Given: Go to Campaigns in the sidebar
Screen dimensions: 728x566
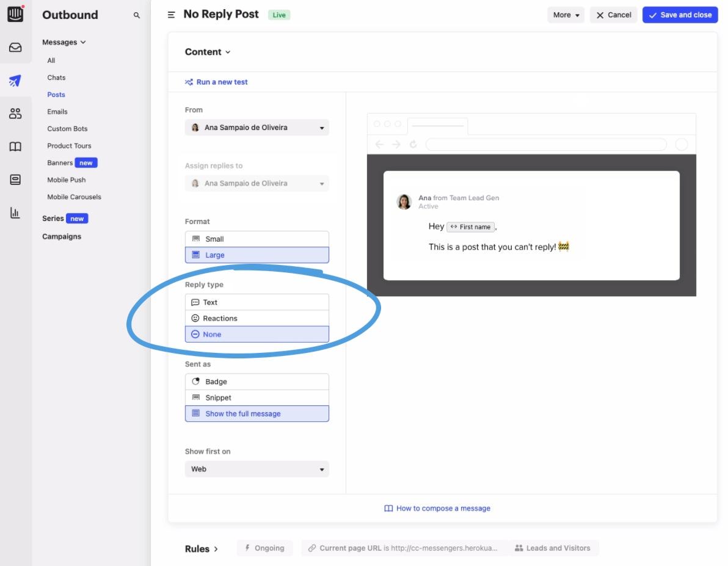Looking at the screenshot, I should (61, 236).
